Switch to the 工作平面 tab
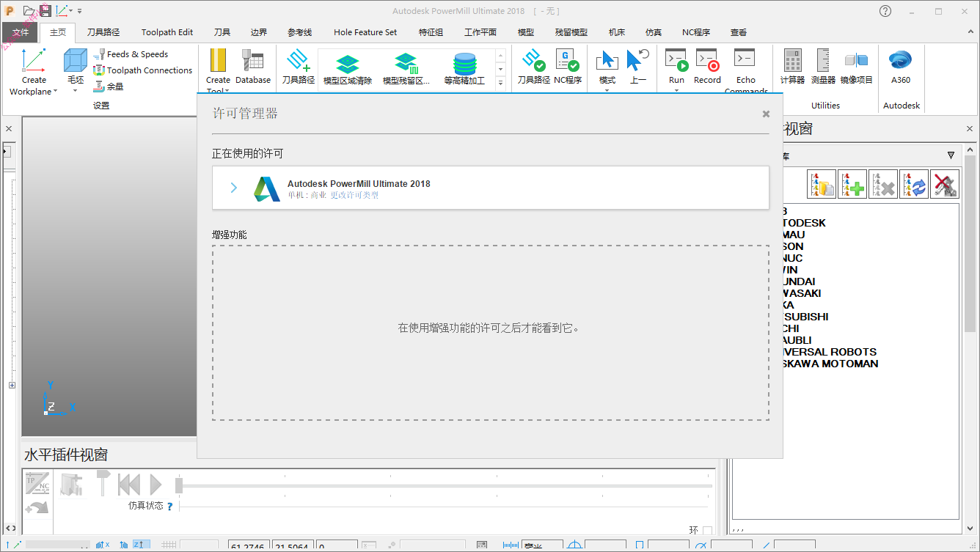The height and width of the screenshot is (552, 980). point(480,32)
